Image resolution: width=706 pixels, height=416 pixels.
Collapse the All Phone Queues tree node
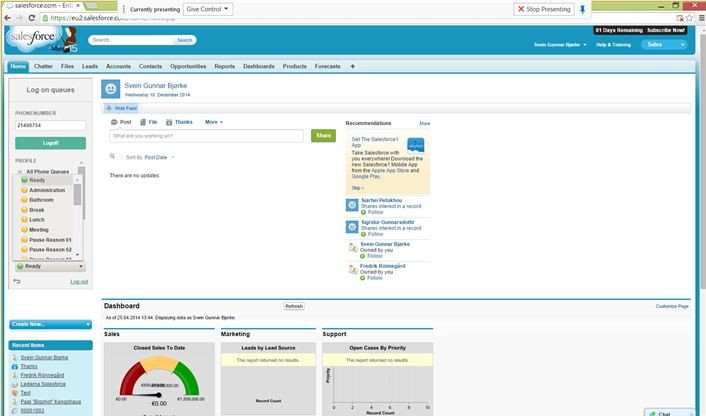(20, 172)
